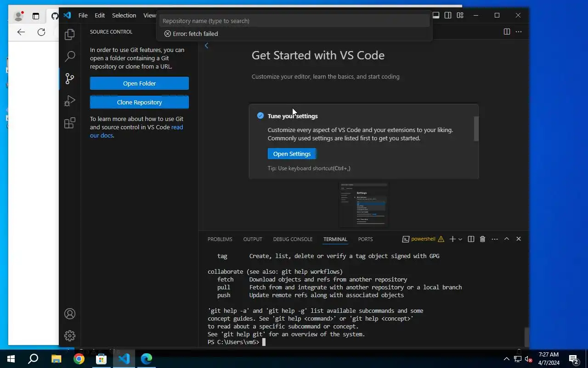Split the editor right
The height and width of the screenshot is (368, 588).
point(507,32)
